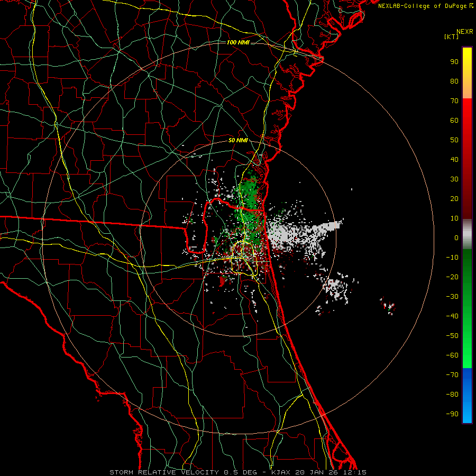The image size is (476, 476).
Task: Click the -60 value on velocity scale
Action: (452, 355)
